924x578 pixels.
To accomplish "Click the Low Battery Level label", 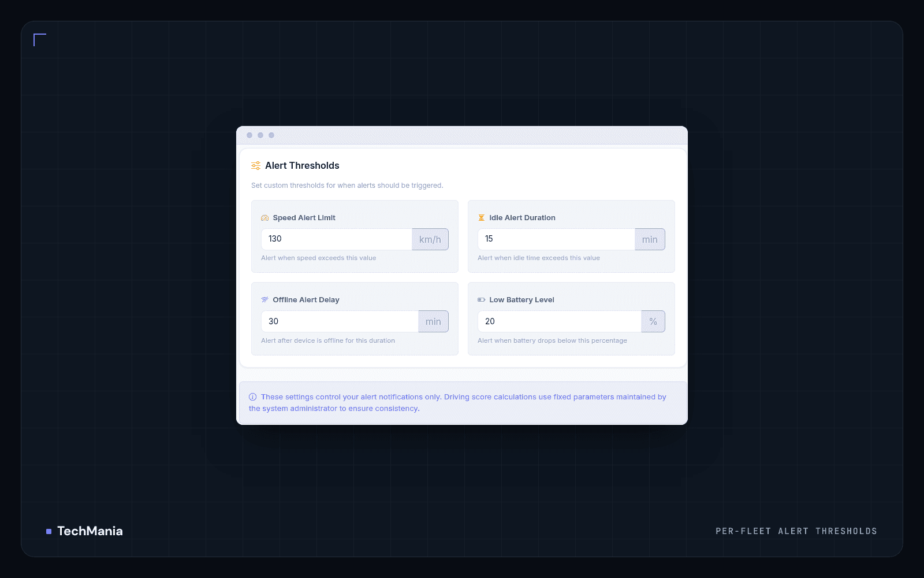I will coord(521,300).
